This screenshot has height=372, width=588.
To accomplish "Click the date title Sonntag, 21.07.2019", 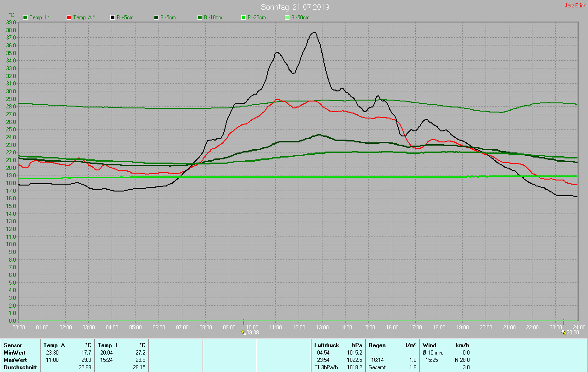I will (295, 7).
